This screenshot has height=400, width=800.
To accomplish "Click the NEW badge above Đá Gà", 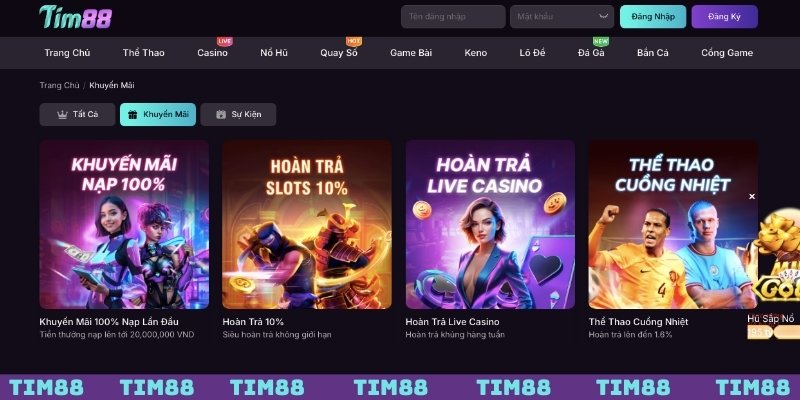I will (601, 41).
